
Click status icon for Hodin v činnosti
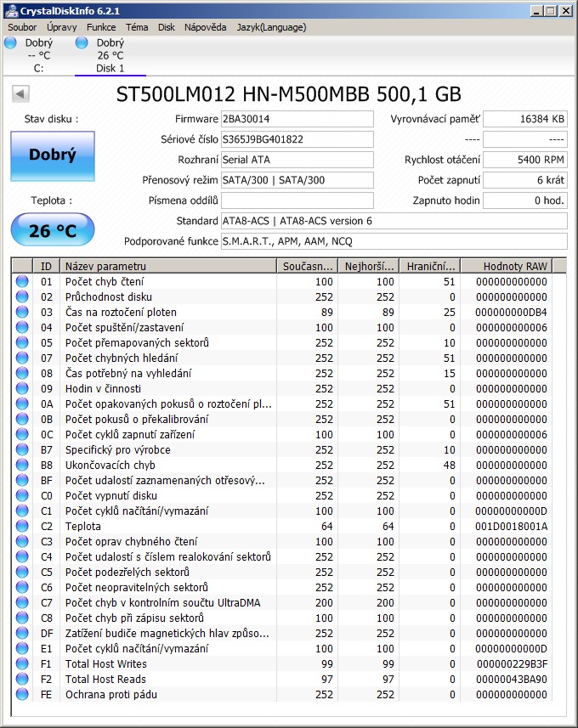(x=22, y=388)
